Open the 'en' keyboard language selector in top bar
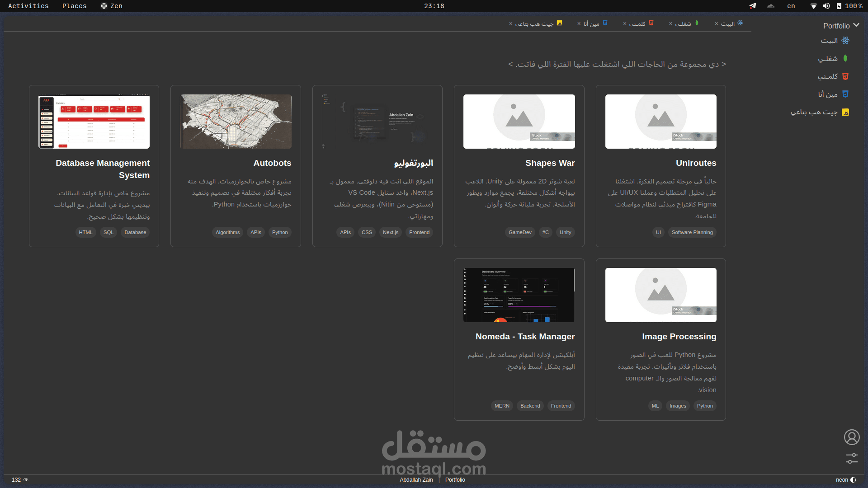868x488 pixels. 791,6
